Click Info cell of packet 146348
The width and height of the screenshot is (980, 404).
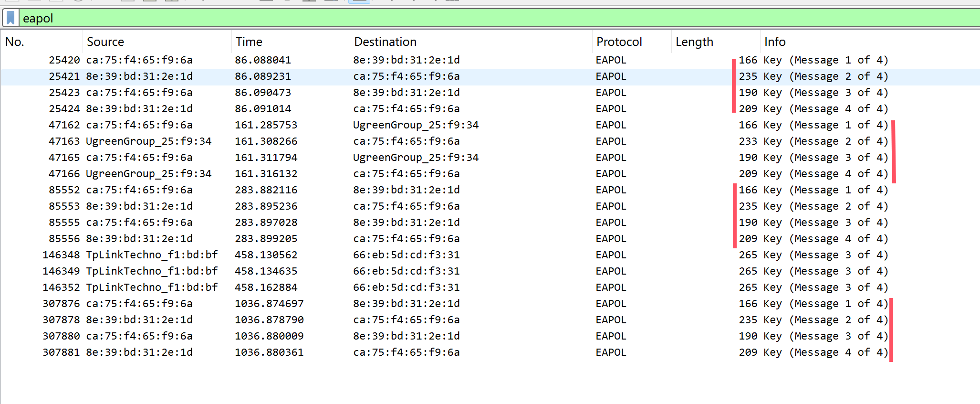(826, 255)
